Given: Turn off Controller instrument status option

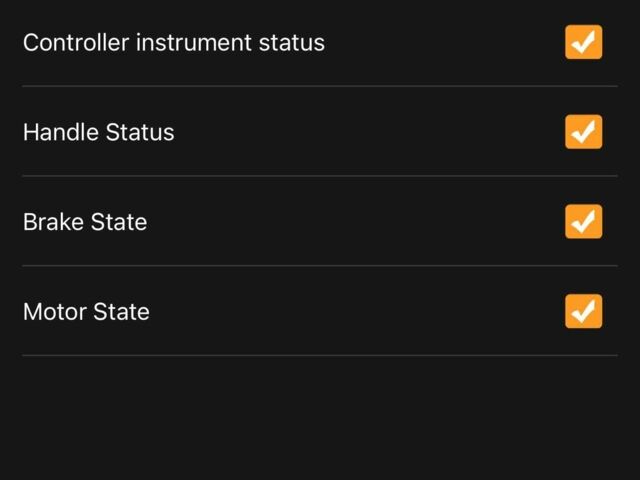Looking at the screenshot, I should coord(583,42).
